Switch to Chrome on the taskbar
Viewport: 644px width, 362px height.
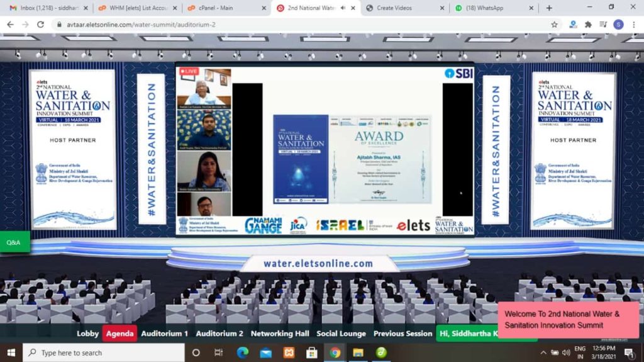click(x=335, y=353)
